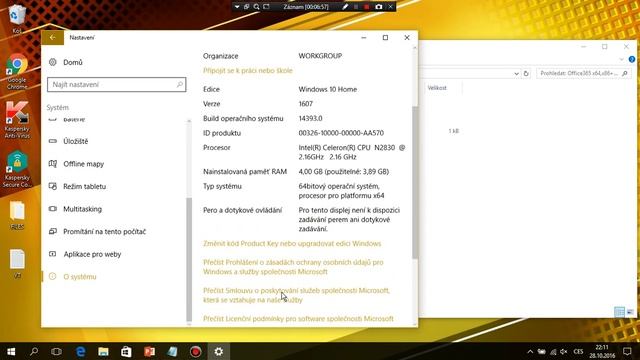Go back using the Settings back arrow
This screenshot has height=360, width=640.
pyautogui.click(x=52, y=38)
